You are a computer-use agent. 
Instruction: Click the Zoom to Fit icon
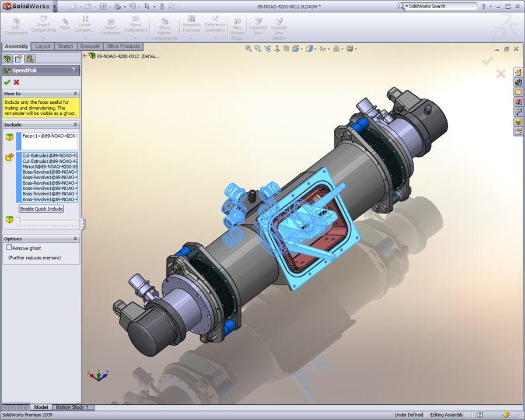click(x=249, y=49)
